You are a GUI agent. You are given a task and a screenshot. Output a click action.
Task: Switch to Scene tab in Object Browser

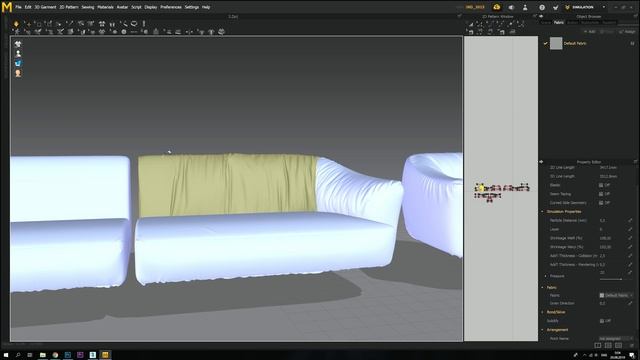(x=546, y=22)
